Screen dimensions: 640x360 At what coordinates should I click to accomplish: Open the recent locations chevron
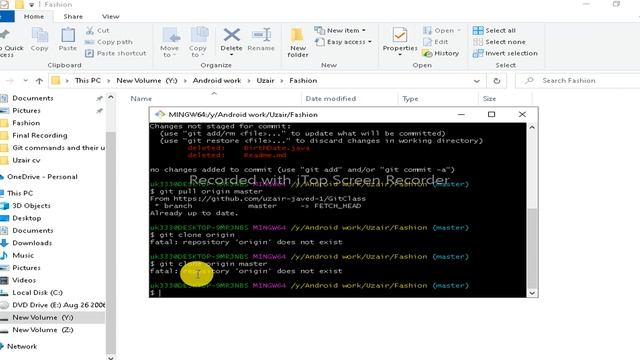tap(25, 81)
